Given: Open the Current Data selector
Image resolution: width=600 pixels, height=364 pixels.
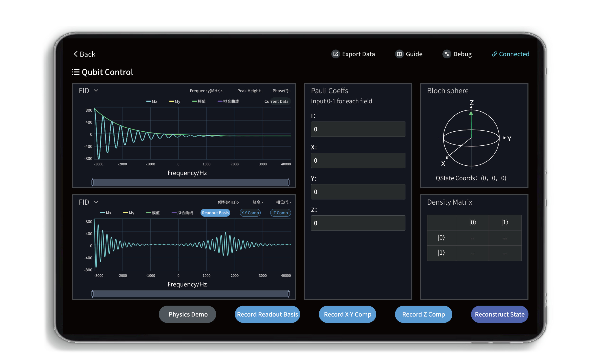Looking at the screenshot, I should (276, 101).
